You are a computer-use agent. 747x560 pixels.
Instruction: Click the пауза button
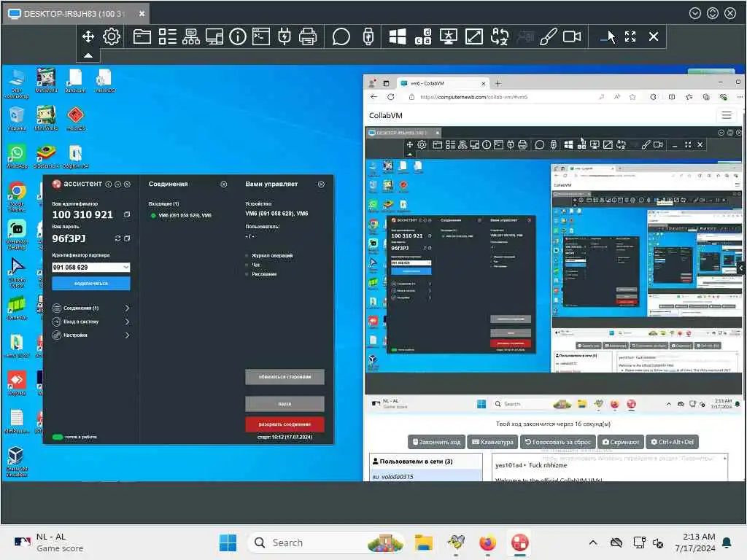tap(285, 404)
